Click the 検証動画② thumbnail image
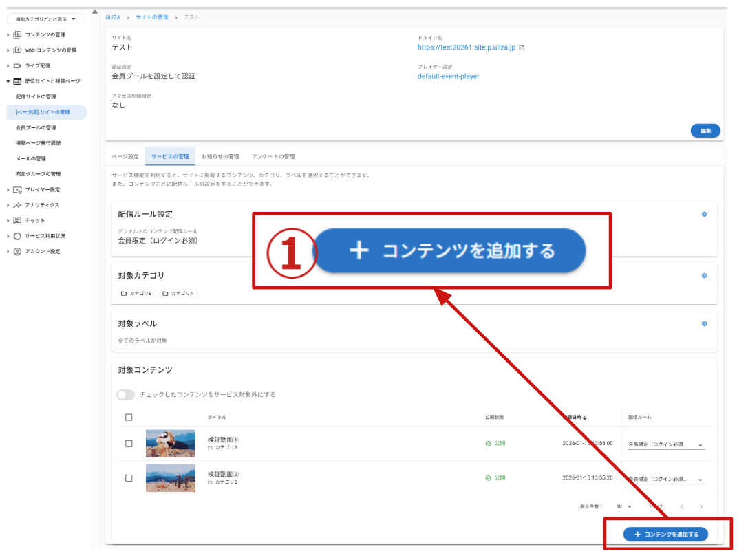Screen dimensions: 748x560 pyautogui.click(x=170, y=478)
